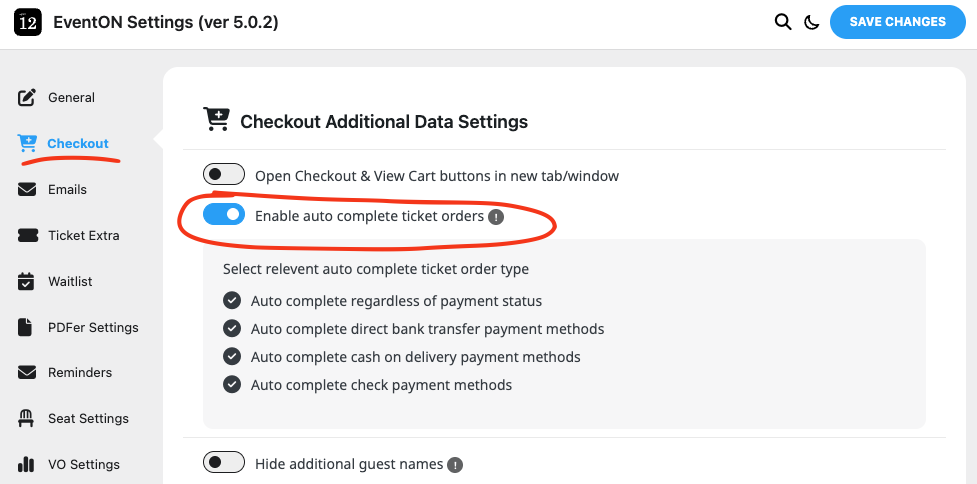Viewport: 977px width, 484px height.
Task: Click the Ticket Extra ticket icon
Action: [28, 236]
